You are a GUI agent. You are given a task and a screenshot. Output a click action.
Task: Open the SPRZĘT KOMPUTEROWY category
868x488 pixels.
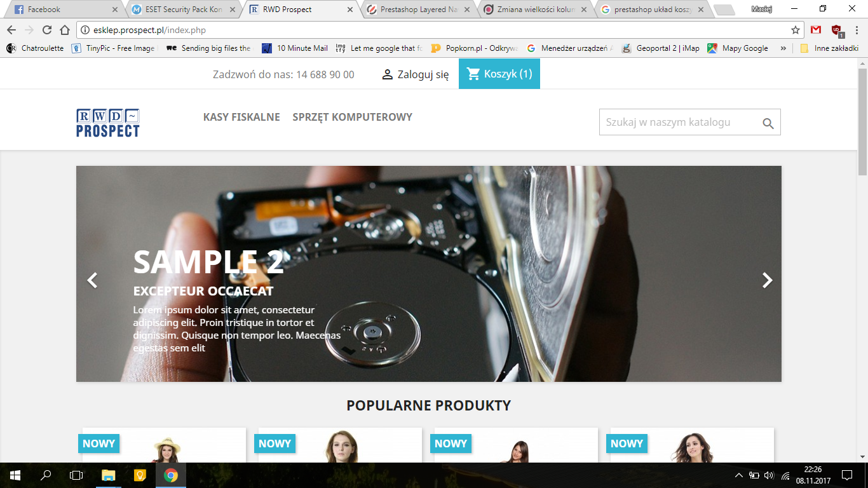(x=353, y=117)
